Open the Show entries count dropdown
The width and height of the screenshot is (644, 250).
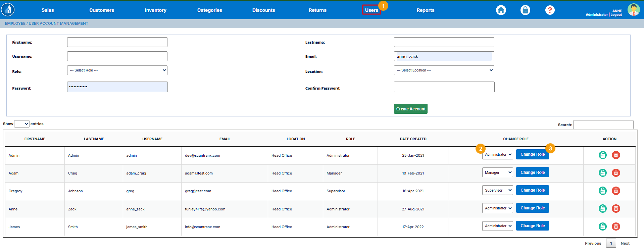tap(22, 124)
